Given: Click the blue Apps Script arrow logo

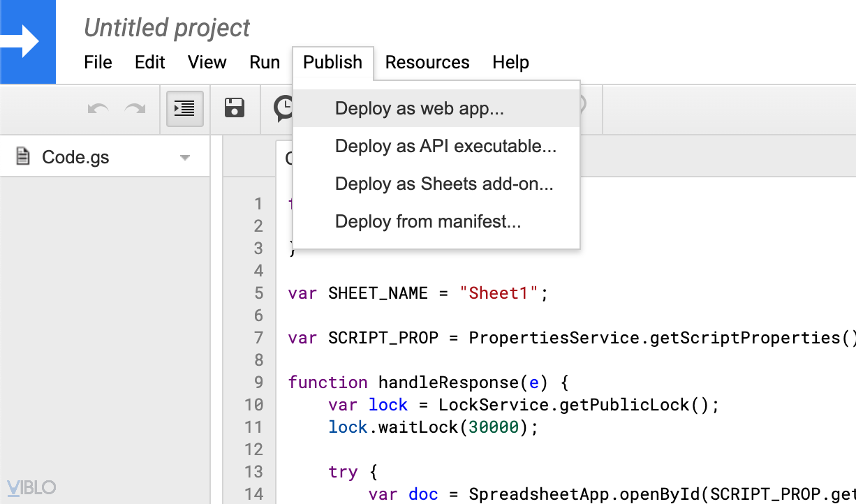Looking at the screenshot, I should [28, 42].
